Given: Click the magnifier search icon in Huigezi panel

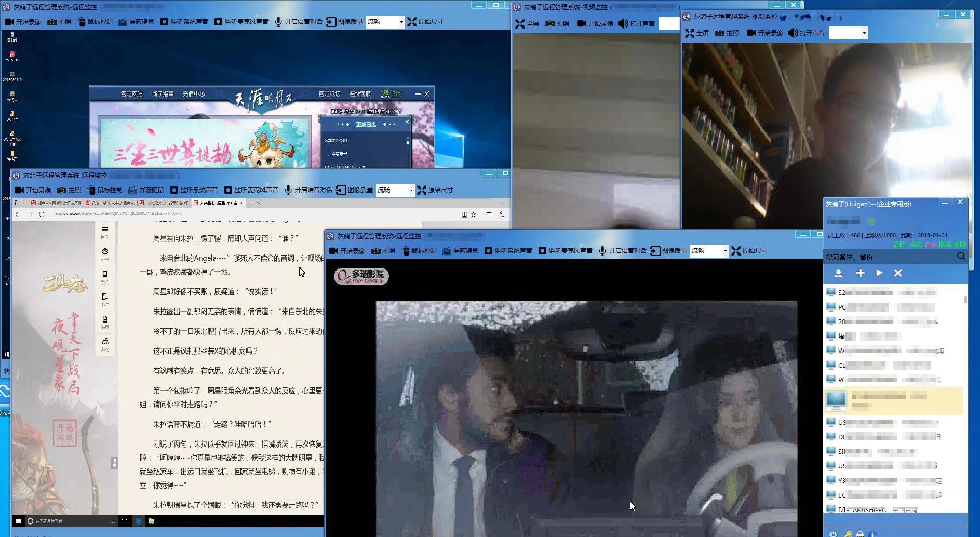Looking at the screenshot, I should 961,257.
